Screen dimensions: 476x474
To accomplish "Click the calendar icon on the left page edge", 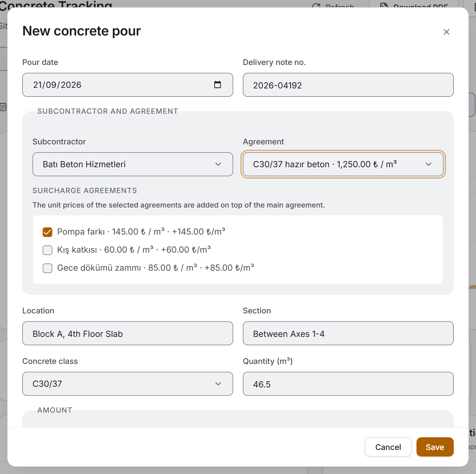I will [3, 107].
